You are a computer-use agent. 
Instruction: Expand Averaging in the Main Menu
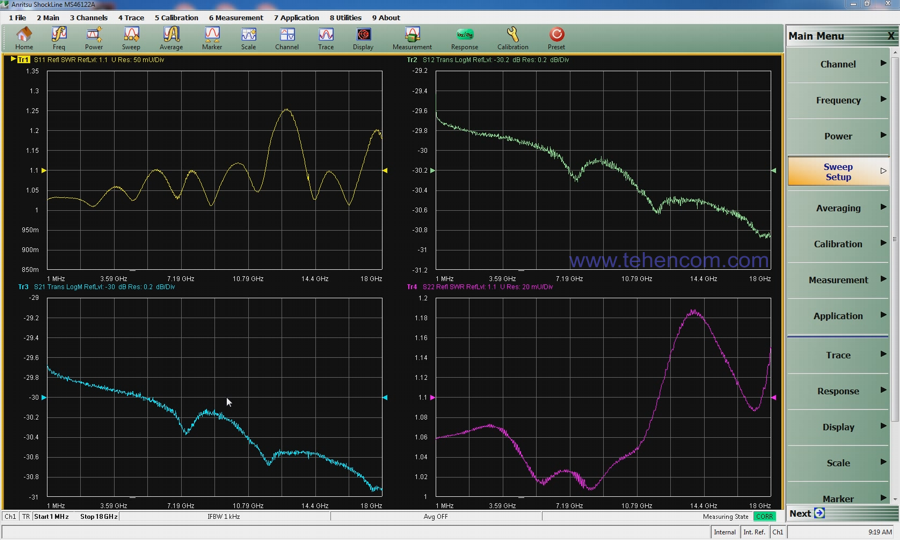[838, 208]
